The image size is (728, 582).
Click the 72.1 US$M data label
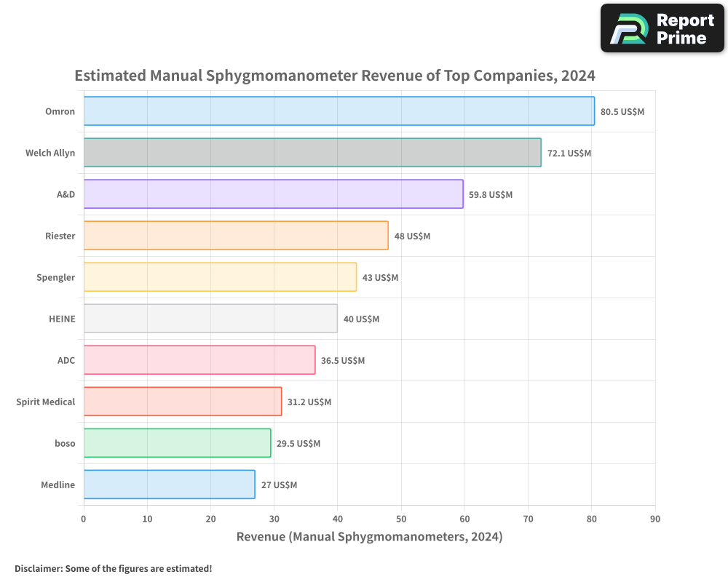coord(569,154)
